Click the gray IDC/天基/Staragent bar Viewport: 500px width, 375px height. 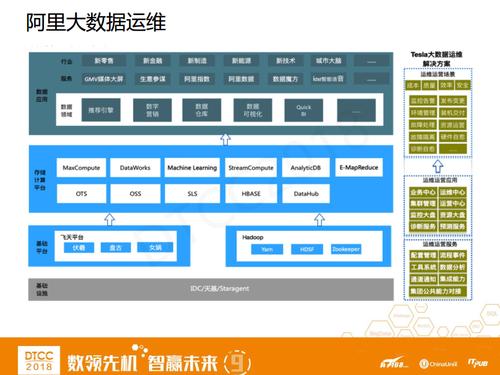click(x=211, y=289)
